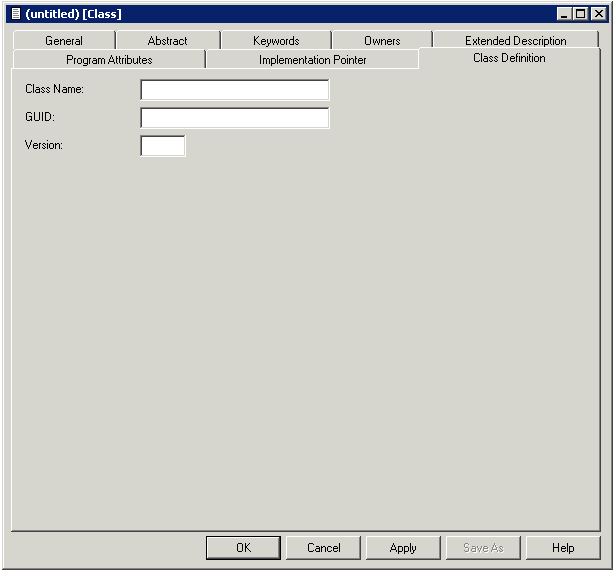Open the Program Attributes tab

point(109,60)
